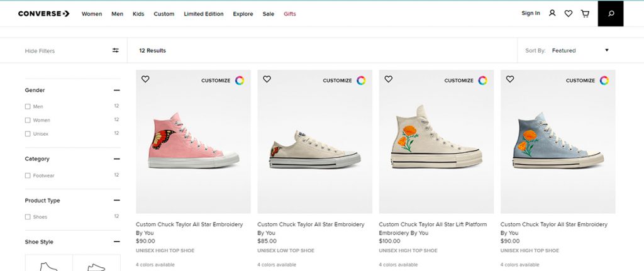Open the Sale navigation menu

pyautogui.click(x=269, y=14)
